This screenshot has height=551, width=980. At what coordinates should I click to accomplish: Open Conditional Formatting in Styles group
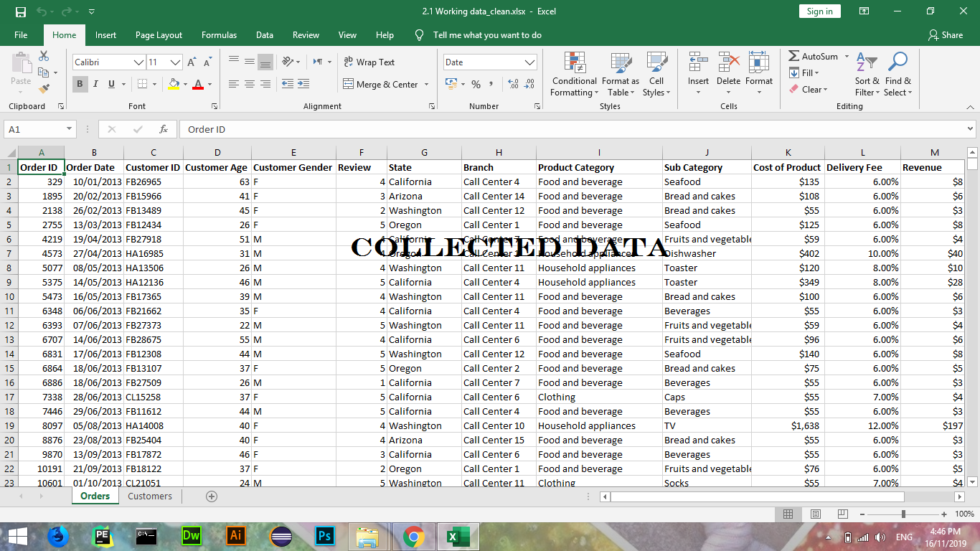point(573,75)
